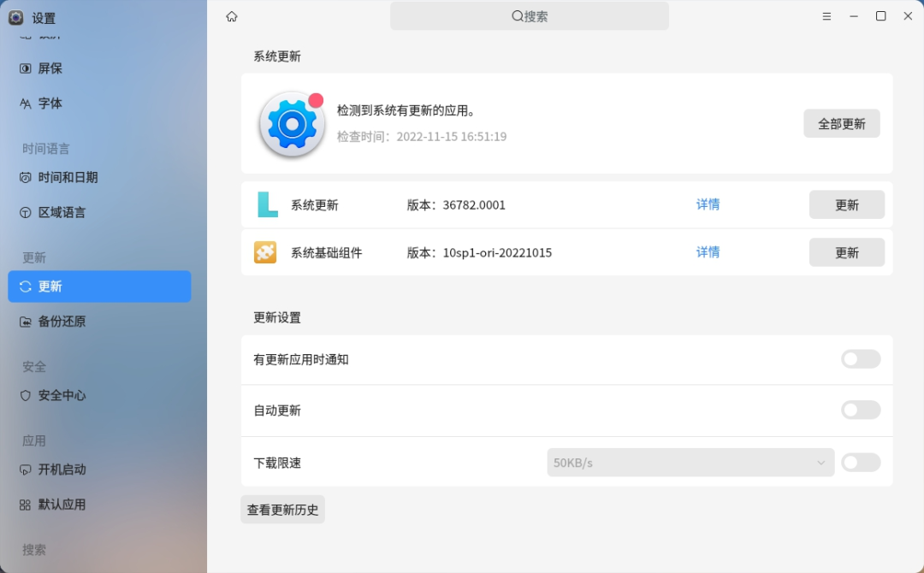Enable notifications for app updates
The width and height of the screenshot is (924, 573).
click(x=861, y=359)
